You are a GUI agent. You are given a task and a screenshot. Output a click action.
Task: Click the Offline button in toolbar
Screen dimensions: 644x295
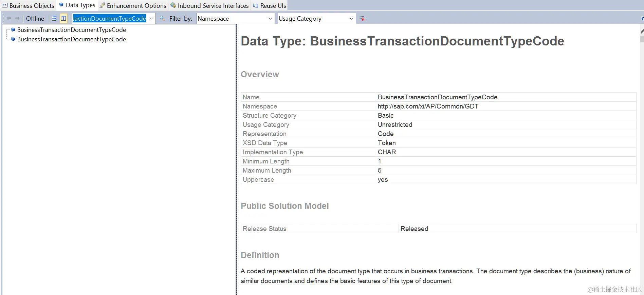[x=35, y=18]
